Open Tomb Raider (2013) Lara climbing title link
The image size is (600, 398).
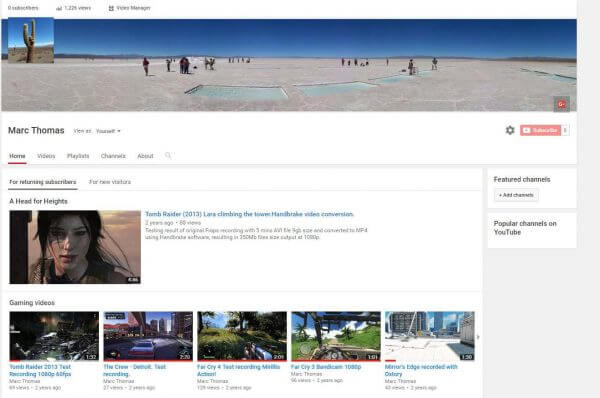click(x=249, y=214)
